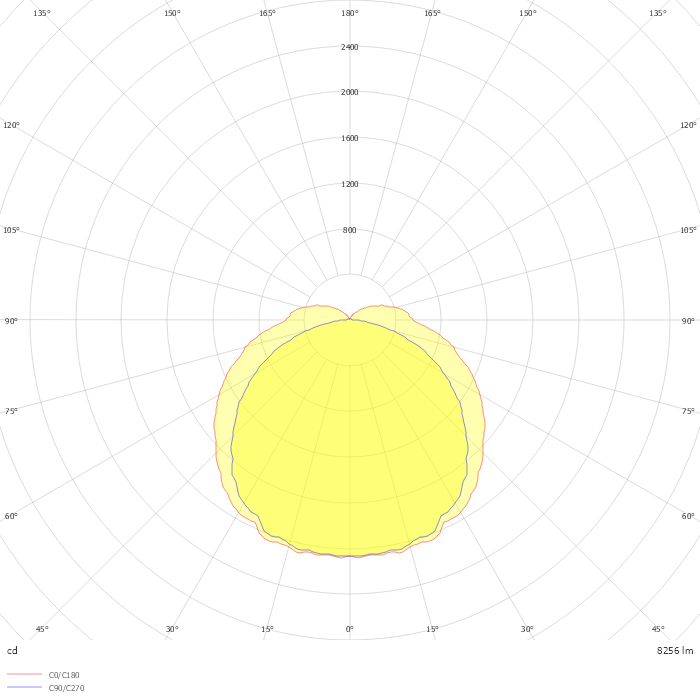Image resolution: width=700 pixels, height=700 pixels.
Task: Click the 8256 lm luminous flux value
Action: pos(675,650)
